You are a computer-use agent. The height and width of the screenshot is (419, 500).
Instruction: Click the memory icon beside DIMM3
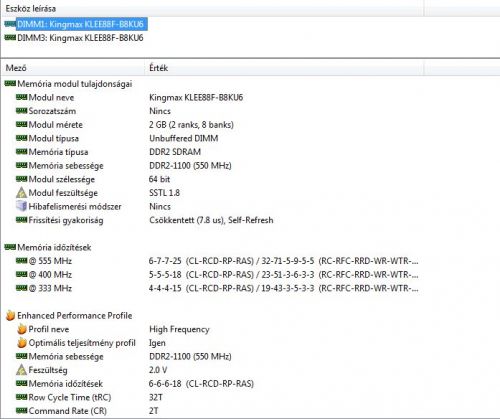(x=10, y=38)
